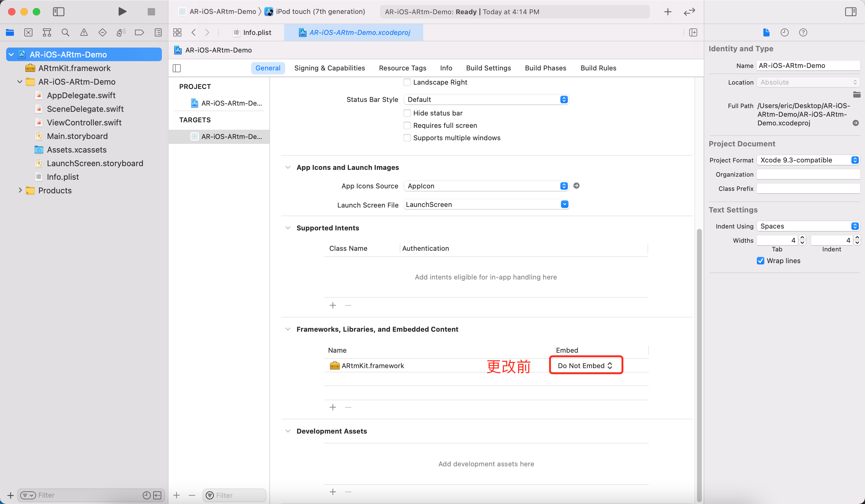This screenshot has height=504, width=865.
Task: Switch to Resource Tags tab
Action: point(403,68)
